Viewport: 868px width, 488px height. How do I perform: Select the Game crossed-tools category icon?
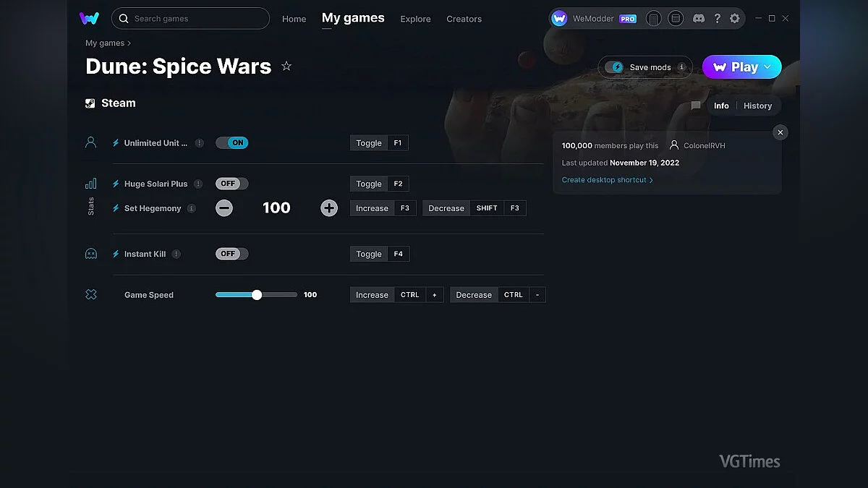click(x=90, y=294)
